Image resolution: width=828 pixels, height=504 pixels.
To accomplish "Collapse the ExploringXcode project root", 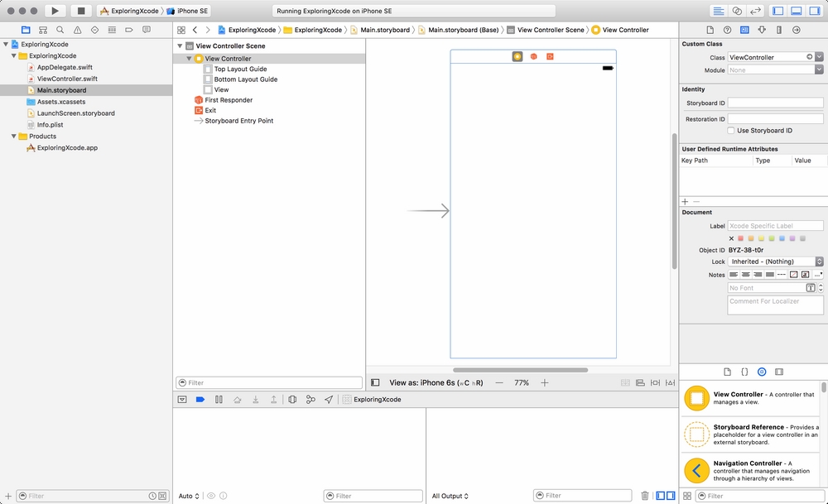I will point(6,45).
